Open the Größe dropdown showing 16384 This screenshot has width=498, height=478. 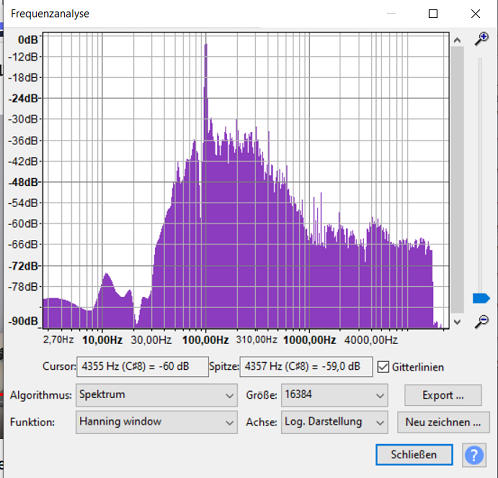334,395
